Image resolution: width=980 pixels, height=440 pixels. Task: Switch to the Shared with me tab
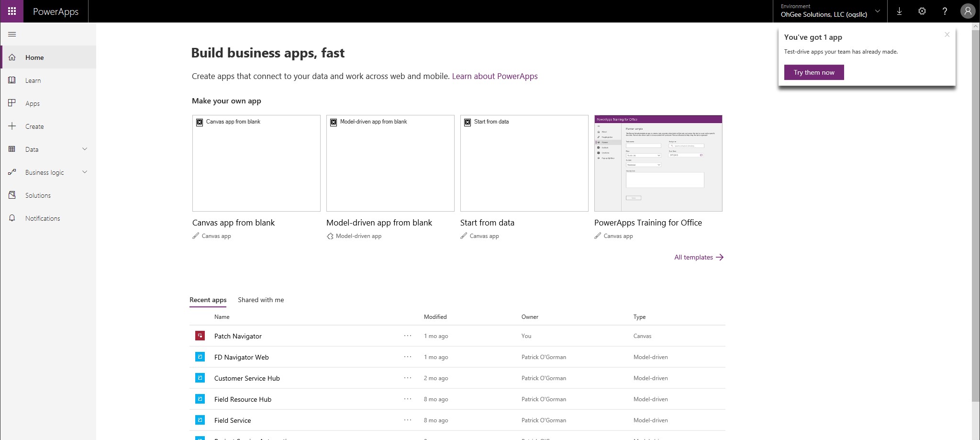coord(261,300)
